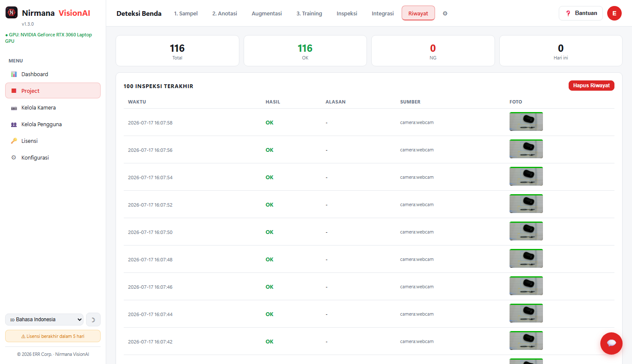The width and height of the screenshot is (632, 364).
Task: Click the Total 116 stat card
Action: [x=177, y=51]
